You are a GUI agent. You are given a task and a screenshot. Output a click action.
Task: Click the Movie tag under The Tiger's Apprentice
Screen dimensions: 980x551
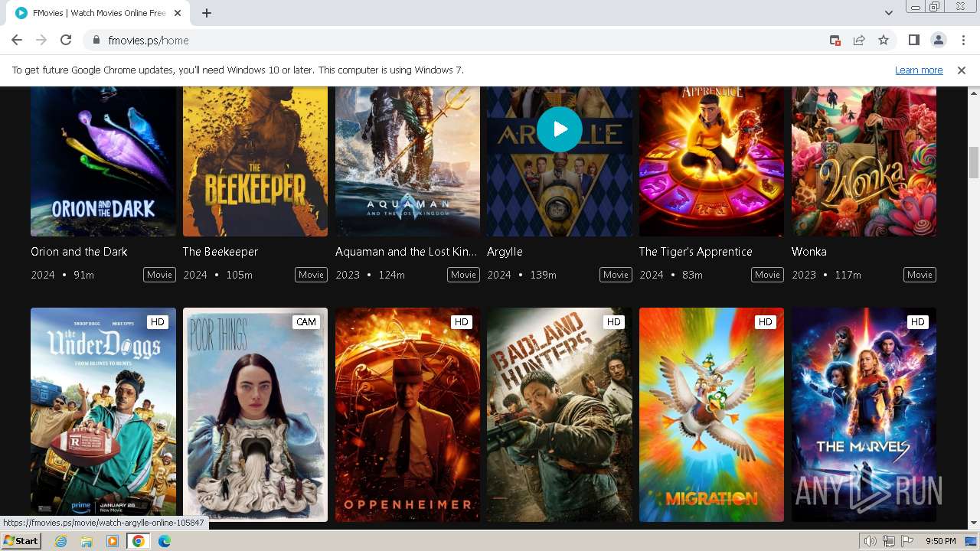pyautogui.click(x=767, y=275)
